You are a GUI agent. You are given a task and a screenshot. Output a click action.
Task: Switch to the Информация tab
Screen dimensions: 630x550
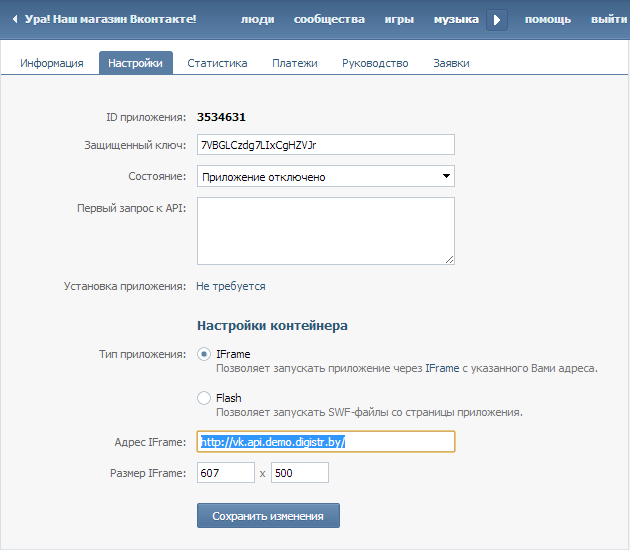click(52, 63)
